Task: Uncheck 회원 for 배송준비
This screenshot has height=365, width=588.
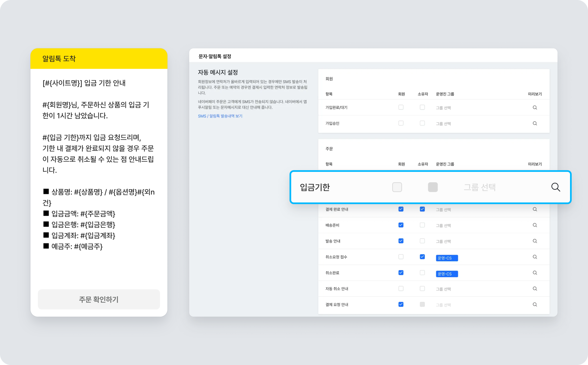Action: point(401,225)
